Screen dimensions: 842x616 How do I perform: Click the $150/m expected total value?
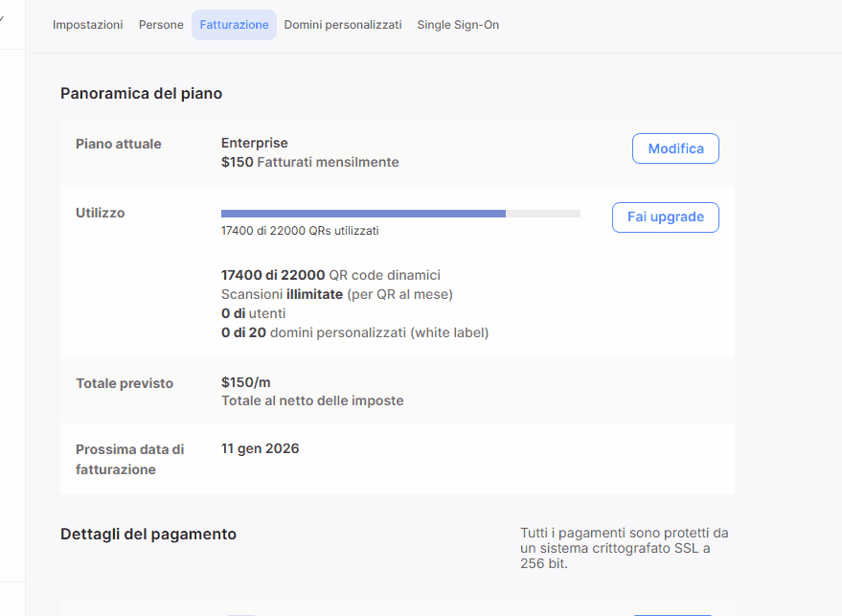point(245,382)
